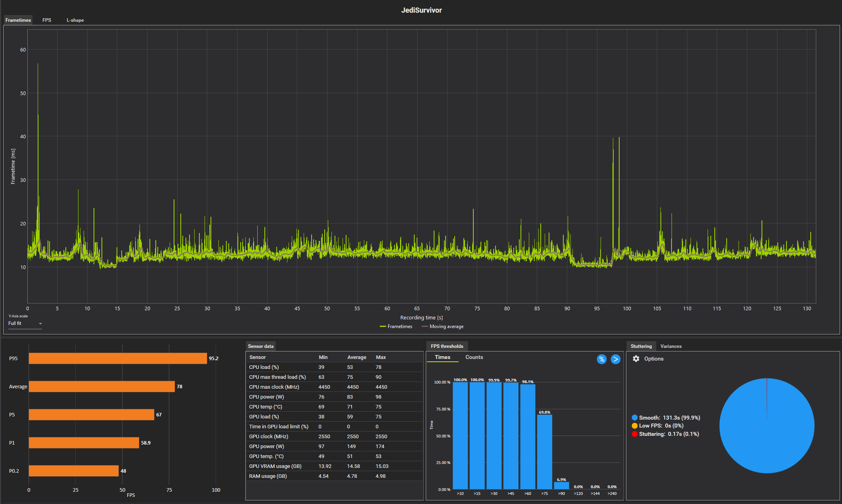The height and width of the screenshot is (504, 842).
Task: Open the Y-Axis scale Full fit dropdown
Action: click(25, 324)
